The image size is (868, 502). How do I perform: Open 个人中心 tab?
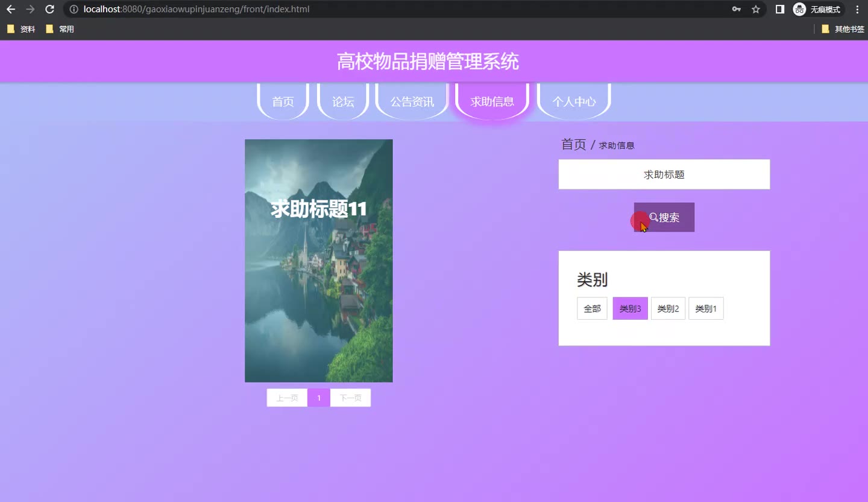pyautogui.click(x=574, y=101)
